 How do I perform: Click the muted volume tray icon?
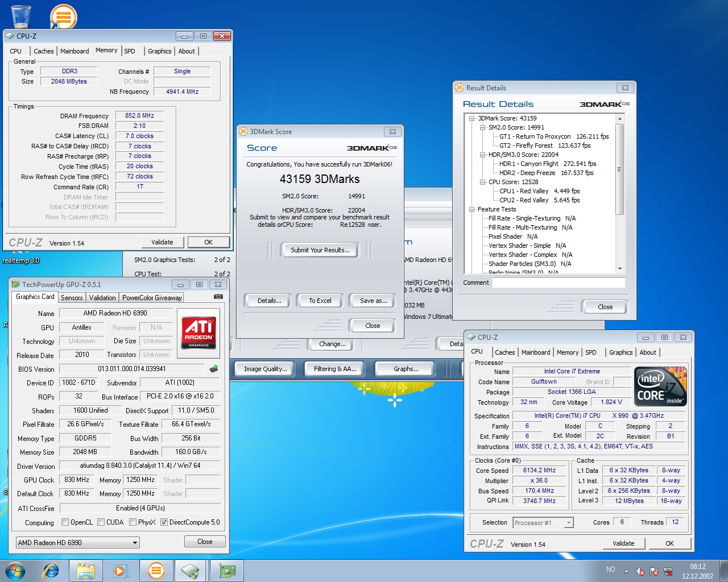tap(640, 571)
